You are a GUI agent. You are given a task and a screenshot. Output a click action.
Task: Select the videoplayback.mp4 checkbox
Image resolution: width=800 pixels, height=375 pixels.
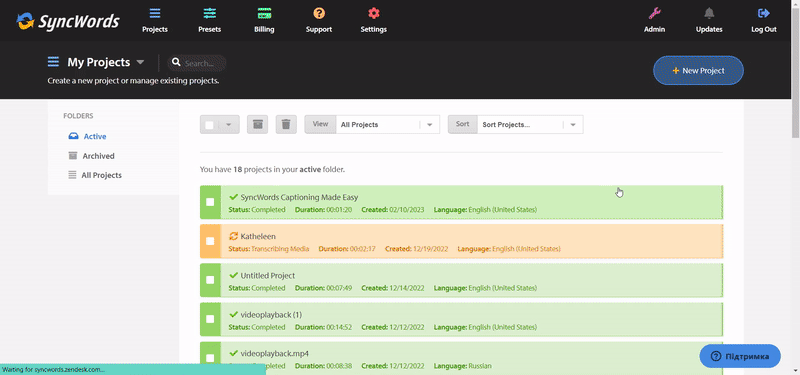click(x=210, y=358)
